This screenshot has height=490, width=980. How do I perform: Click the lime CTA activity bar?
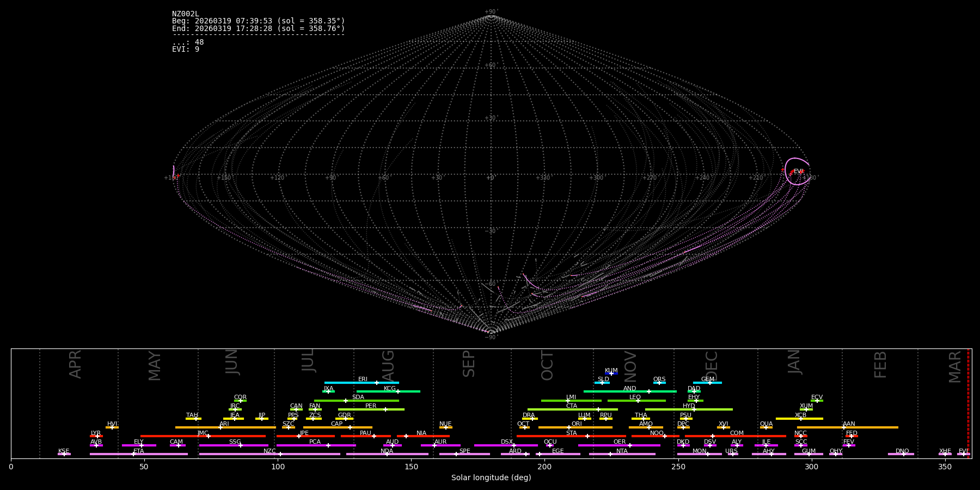click(x=573, y=409)
